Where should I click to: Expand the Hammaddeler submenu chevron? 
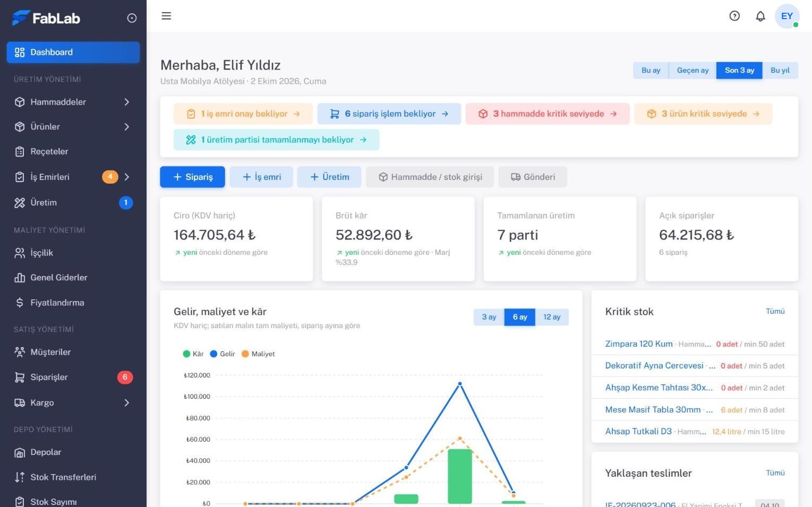coord(127,102)
